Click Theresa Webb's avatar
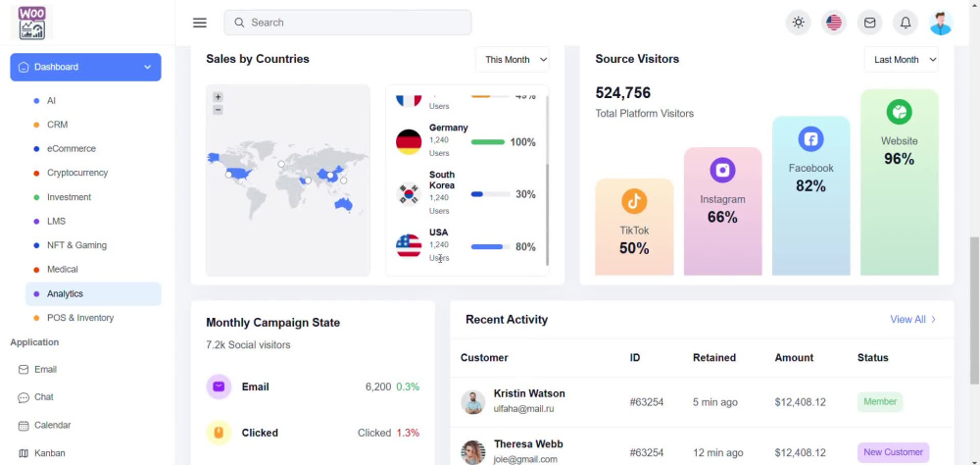Viewport: 980px width, 465px height. click(x=473, y=452)
